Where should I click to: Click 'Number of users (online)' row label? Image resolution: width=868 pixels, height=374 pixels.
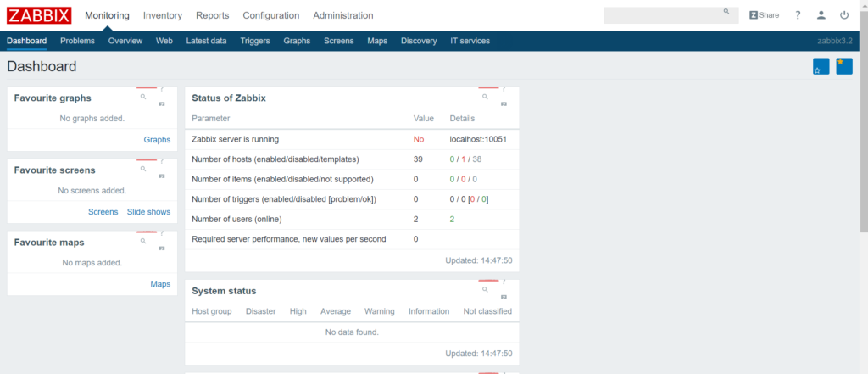coord(237,220)
